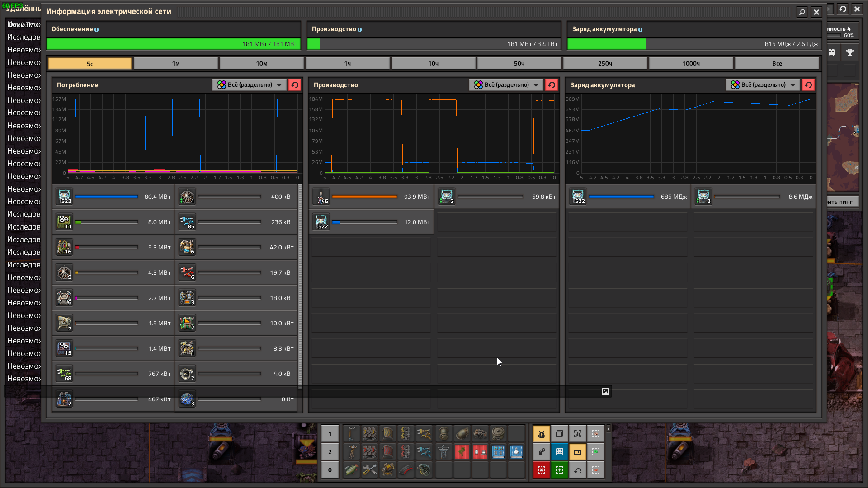This screenshot has width=868, height=488.
Task: Select the big electric pole in quickbar row 2
Action: tap(444, 452)
